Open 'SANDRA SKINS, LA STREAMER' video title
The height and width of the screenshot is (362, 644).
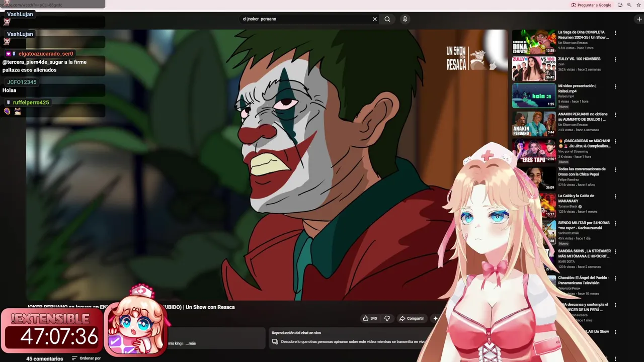point(584,253)
